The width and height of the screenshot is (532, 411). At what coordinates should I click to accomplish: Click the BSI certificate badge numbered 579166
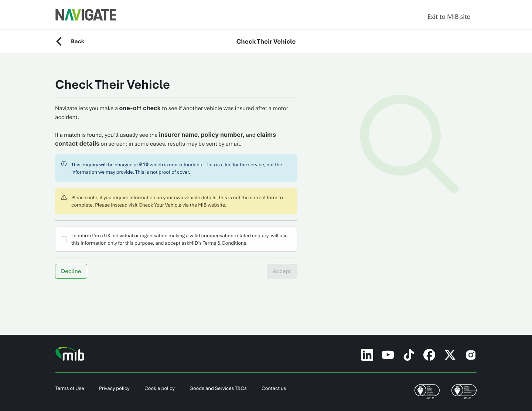(464, 392)
